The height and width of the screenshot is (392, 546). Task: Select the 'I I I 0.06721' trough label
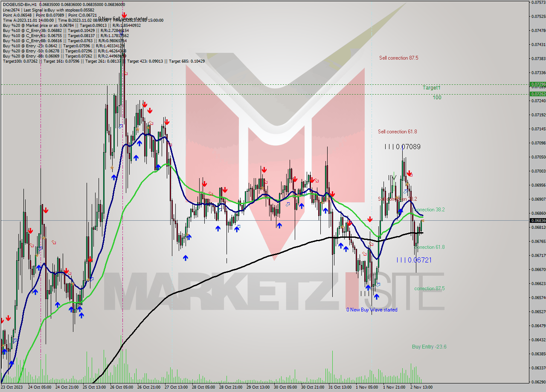point(414,259)
